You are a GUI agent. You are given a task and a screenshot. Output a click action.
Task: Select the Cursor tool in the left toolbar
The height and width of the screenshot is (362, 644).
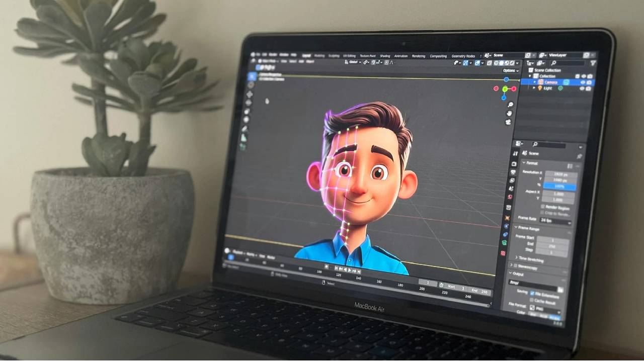click(x=251, y=84)
